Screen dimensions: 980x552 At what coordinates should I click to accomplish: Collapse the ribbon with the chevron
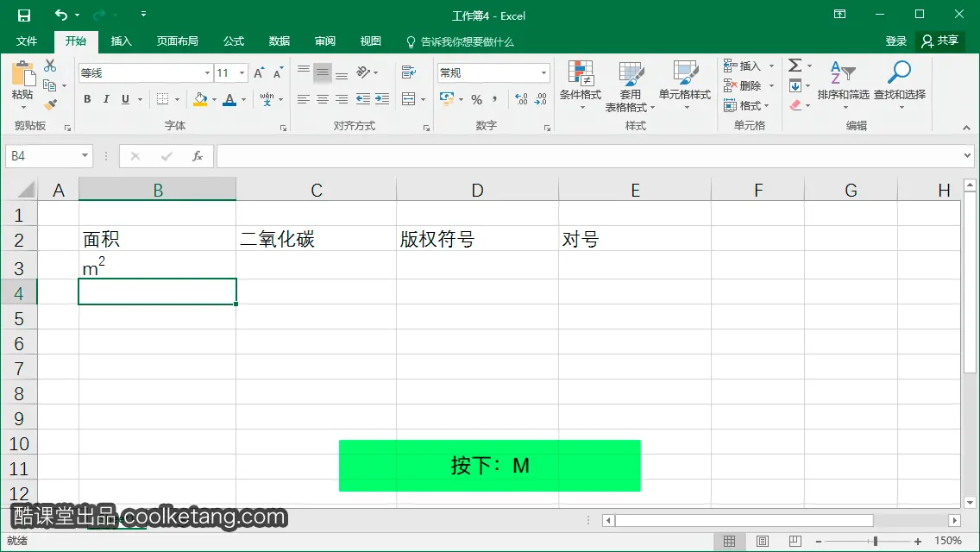point(966,128)
